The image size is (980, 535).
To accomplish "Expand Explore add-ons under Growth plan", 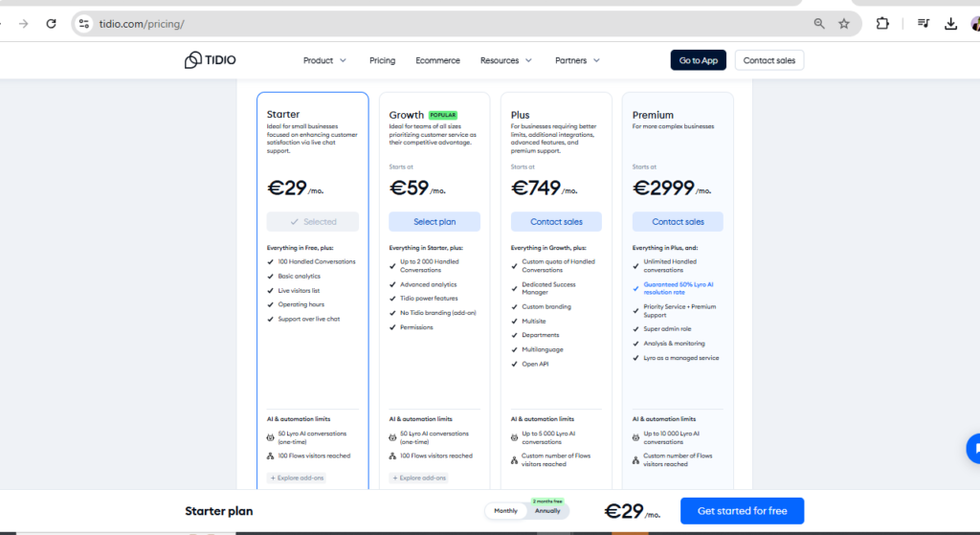I will [x=419, y=478].
